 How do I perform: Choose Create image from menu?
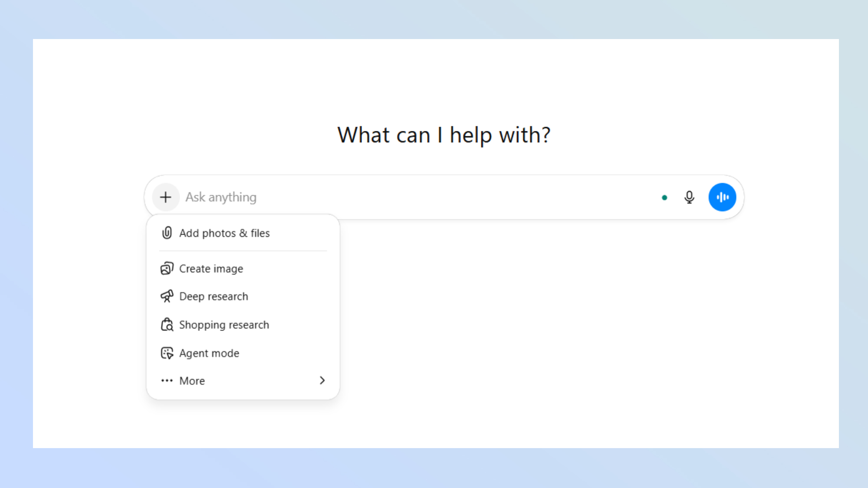211,269
